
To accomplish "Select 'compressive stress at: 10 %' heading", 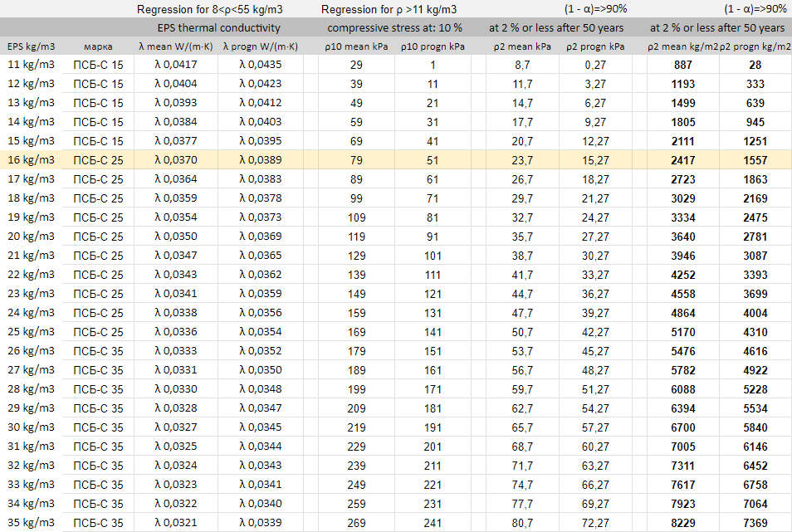I will click(x=394, y=27).
